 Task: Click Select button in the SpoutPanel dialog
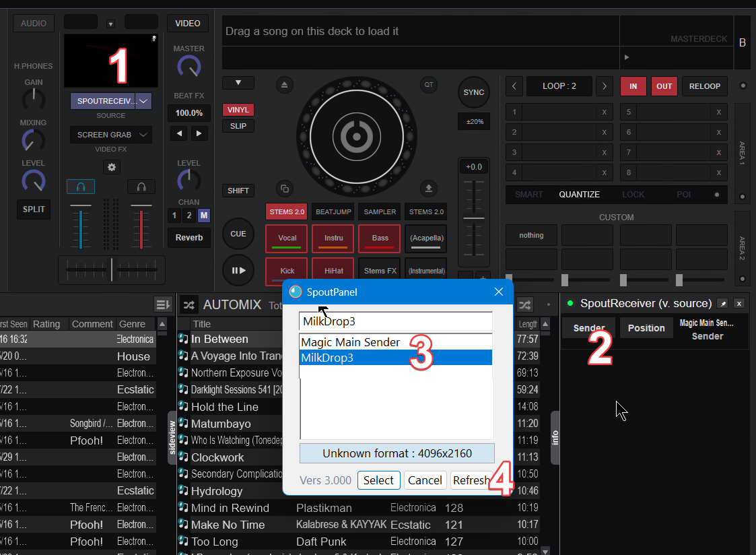378,480
